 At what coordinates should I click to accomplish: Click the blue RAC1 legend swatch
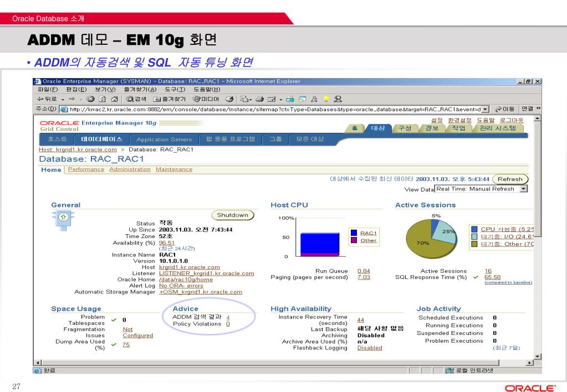tap(354, 233)
